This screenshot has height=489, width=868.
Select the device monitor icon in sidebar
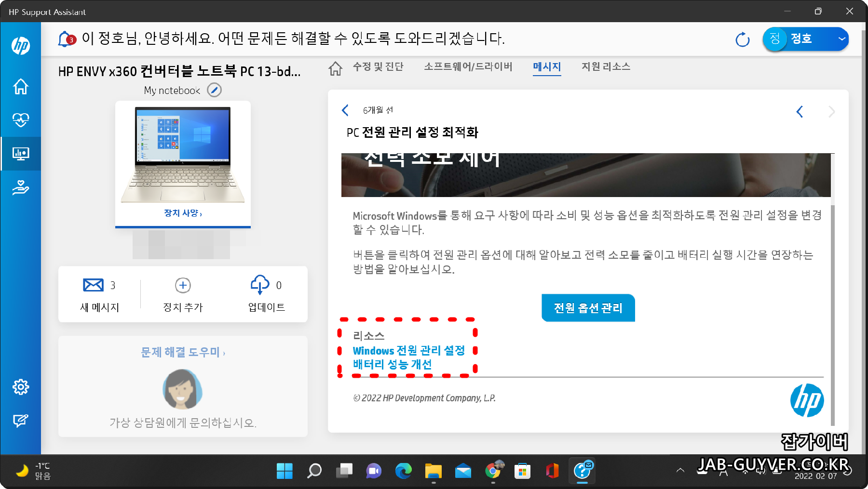point(21,154)
